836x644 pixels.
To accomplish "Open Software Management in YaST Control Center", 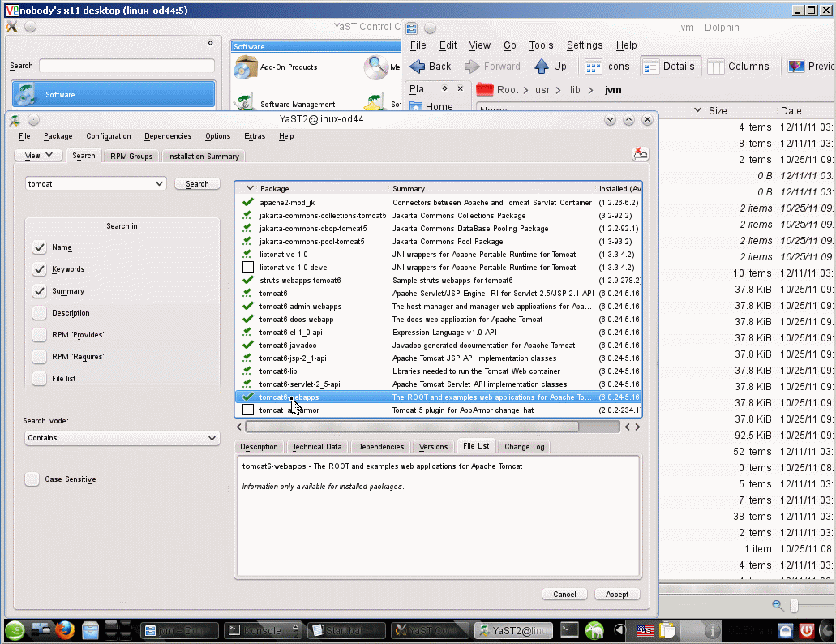I will [x=285, y=104].
